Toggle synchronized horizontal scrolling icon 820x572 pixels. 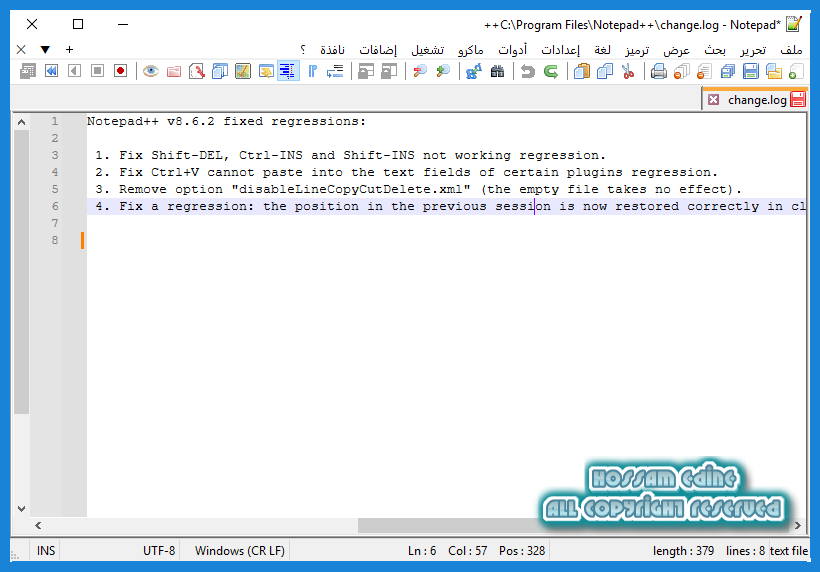click(366, 71)
